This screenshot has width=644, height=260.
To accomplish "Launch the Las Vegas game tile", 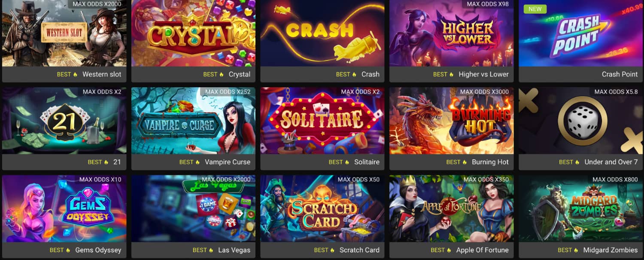I will 193,208.
